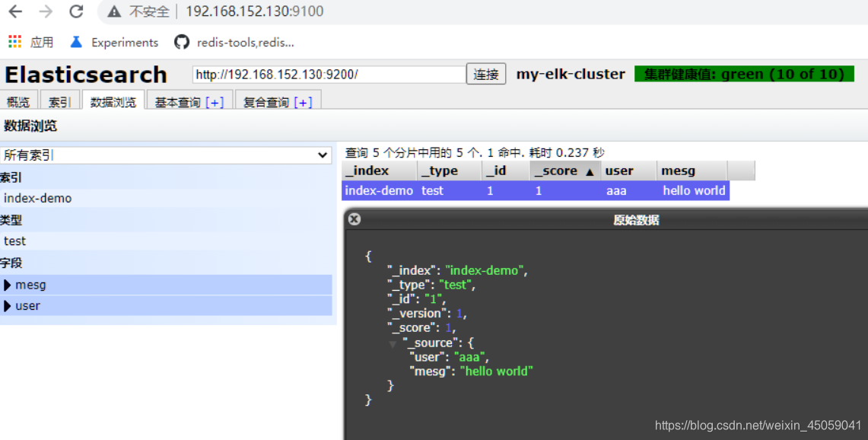Screen dimensions: 868x440
Task: Open the apps grid shortcut
Action: (x=15, y=42)
